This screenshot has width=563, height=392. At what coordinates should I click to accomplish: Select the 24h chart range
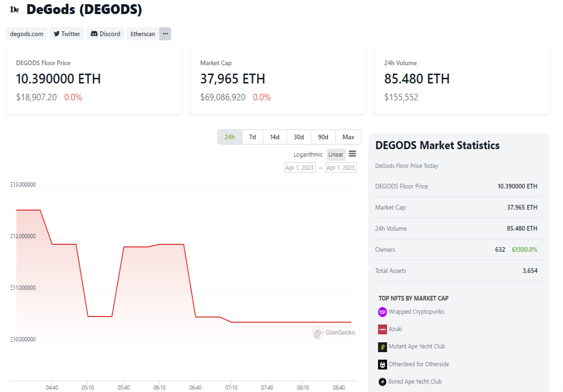pyautogui.click(x=229, y=137)
